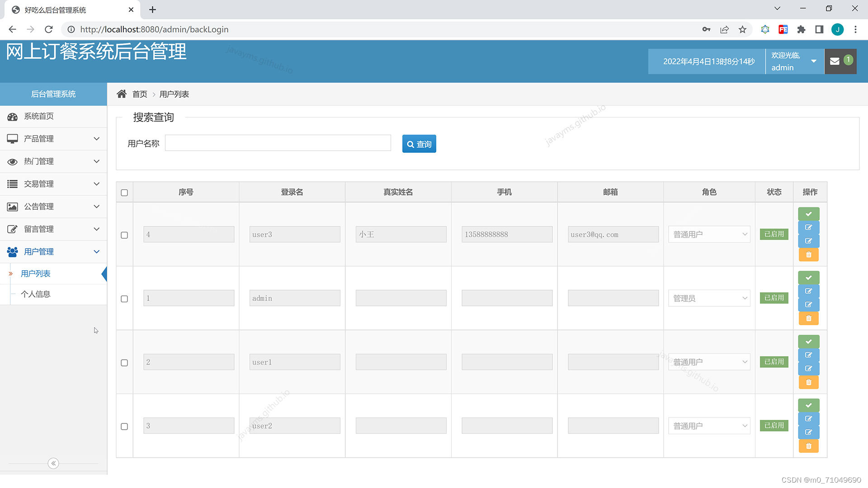Click the first blue edit icon in user2 row
Screen dimensions: 868x488
click(808, 419)
